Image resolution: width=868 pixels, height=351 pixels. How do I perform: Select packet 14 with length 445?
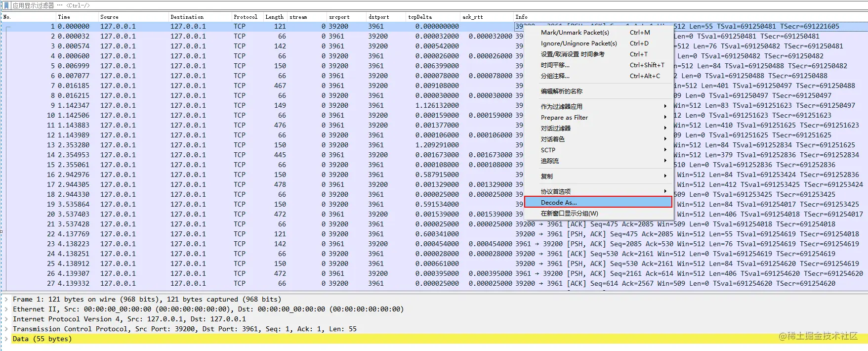[435, 155]
